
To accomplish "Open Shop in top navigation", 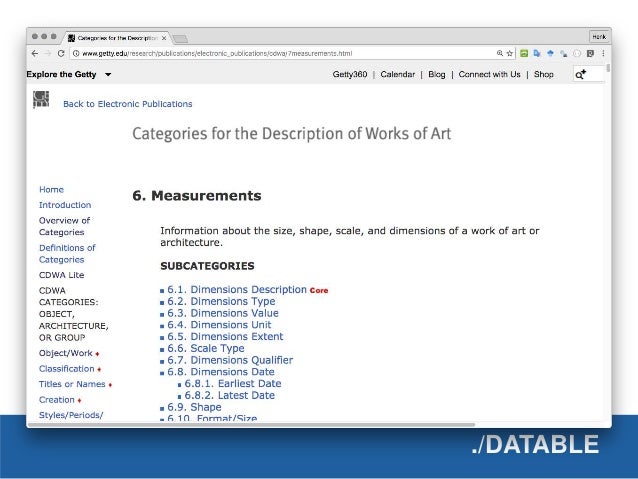I will click(x=544, y=74).
